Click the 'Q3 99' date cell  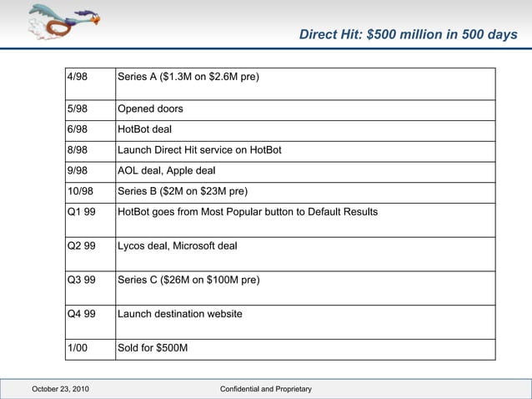pyautogui.click(x=90, y=288)
